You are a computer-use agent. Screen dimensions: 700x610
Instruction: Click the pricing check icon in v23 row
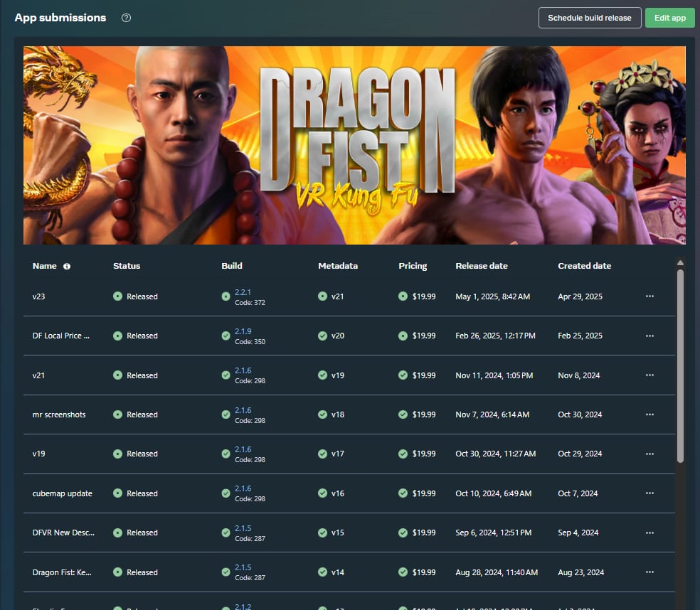click(403, 296)
